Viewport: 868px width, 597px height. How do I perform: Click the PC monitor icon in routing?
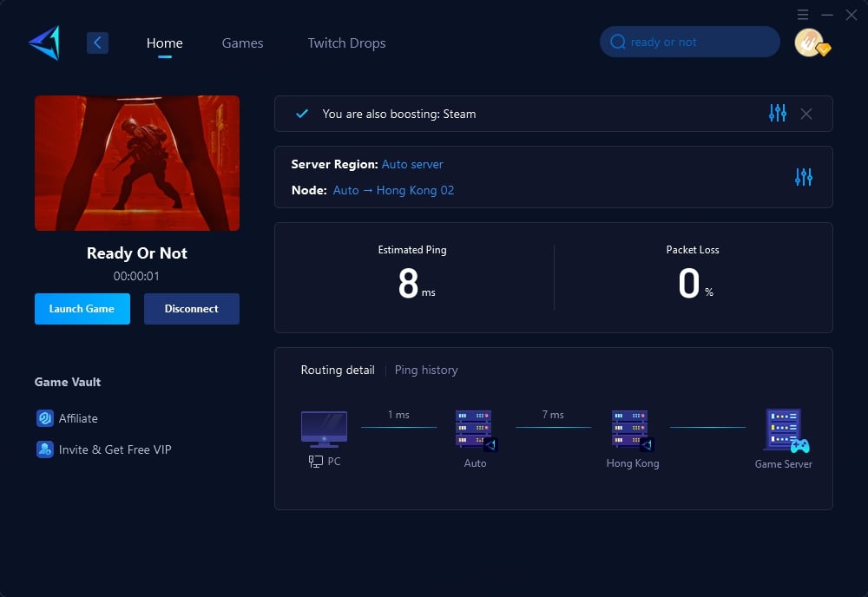pyautogui.click(x=324, y=429)
